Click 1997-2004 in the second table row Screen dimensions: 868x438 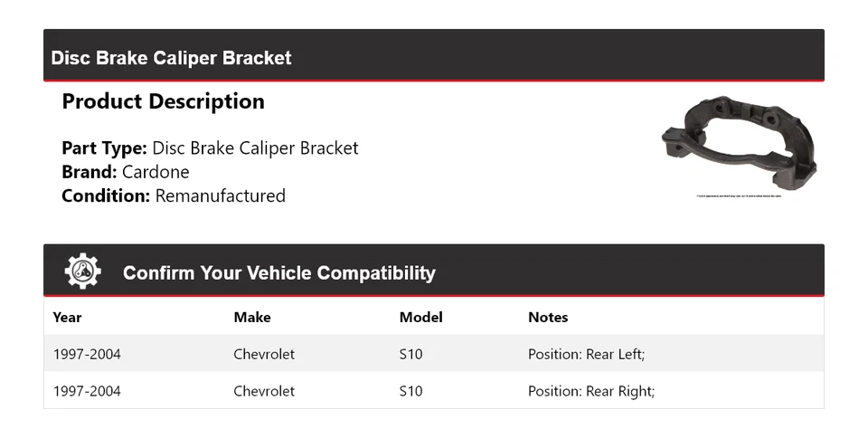click(x=87, y=391)
